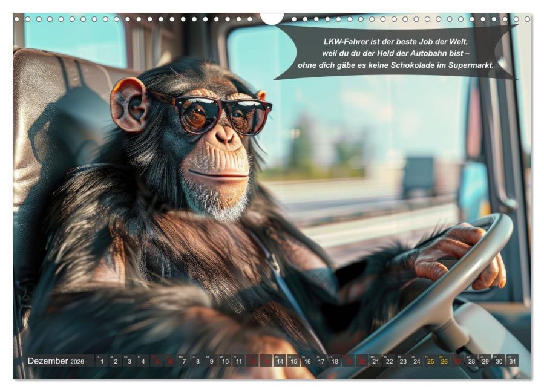Choose day 7 in the calendar strip
This screenshot has width=544, height=392.
pos(183,361)
